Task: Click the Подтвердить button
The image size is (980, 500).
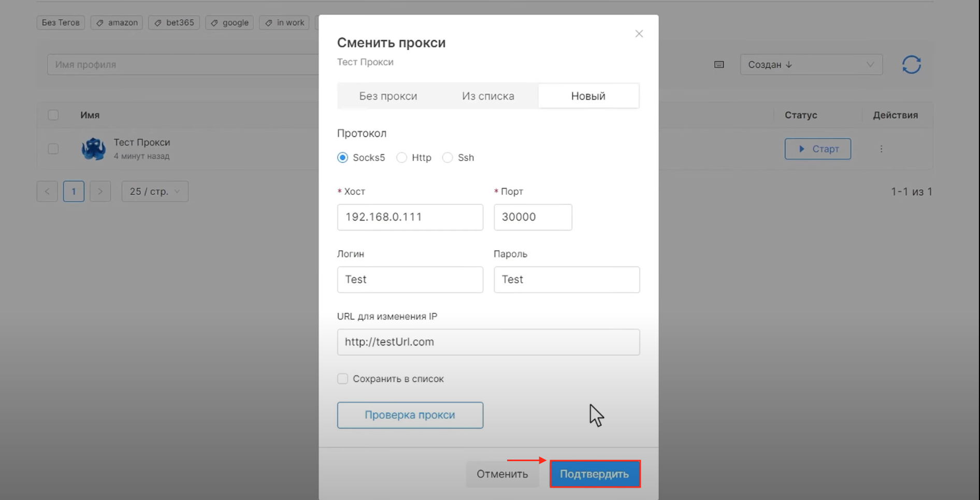Action: pos(595,474)
